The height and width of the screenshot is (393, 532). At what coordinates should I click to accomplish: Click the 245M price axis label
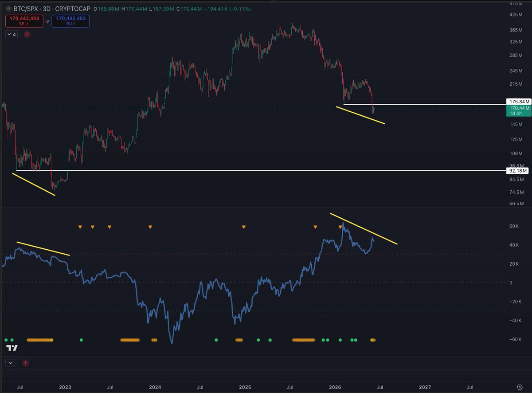(517, 71)
